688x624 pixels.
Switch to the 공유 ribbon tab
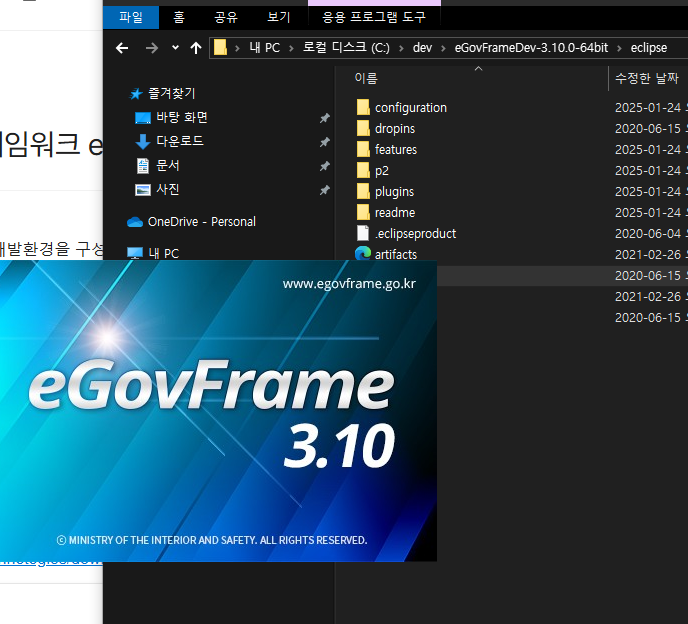pyautogui.click(x=226, y=17)
